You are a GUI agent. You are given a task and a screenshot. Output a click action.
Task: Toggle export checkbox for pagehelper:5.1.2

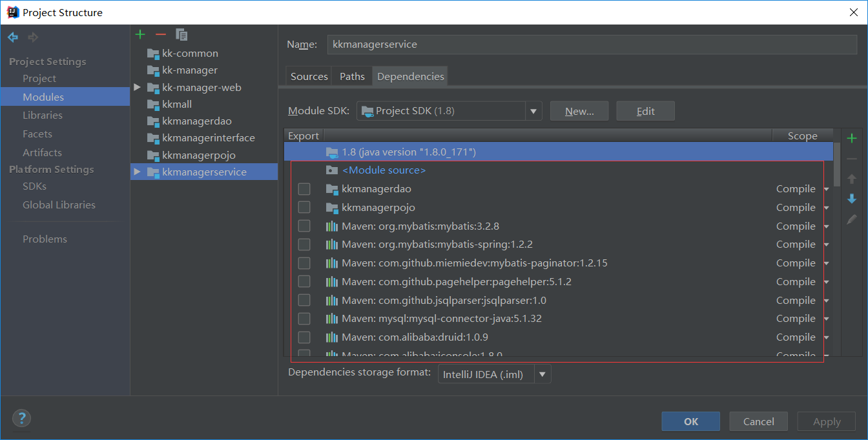(x=304, y=282)
